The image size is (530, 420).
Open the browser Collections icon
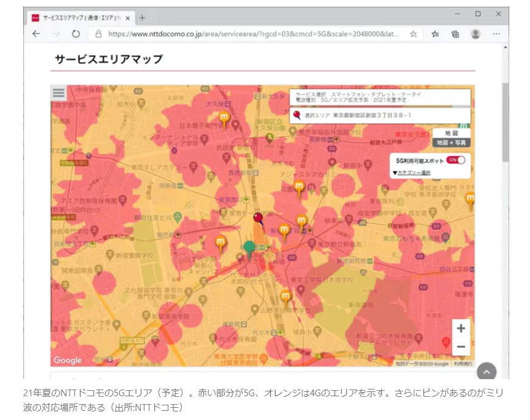click(x=455, y=34)
